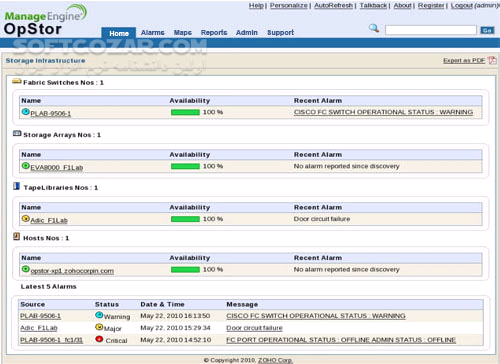The width and height of the screenshot is (500, 364).
Task: Click the Go search button
Action: click(487, 30)
